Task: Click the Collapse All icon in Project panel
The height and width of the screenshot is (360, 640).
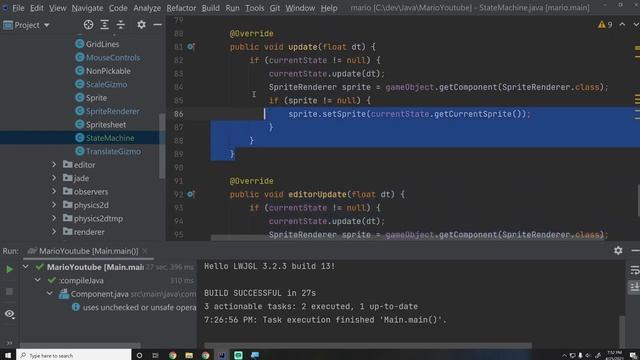Action: tap(121, 25)
